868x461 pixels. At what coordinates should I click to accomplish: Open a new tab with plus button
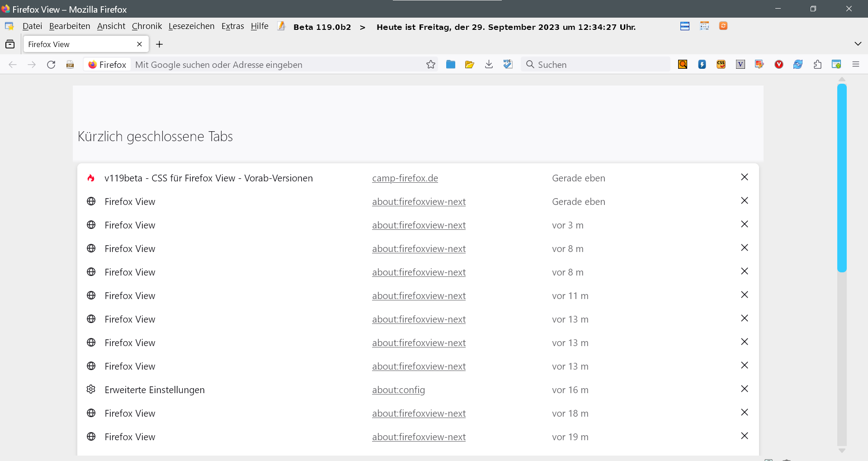click(159, 44)
